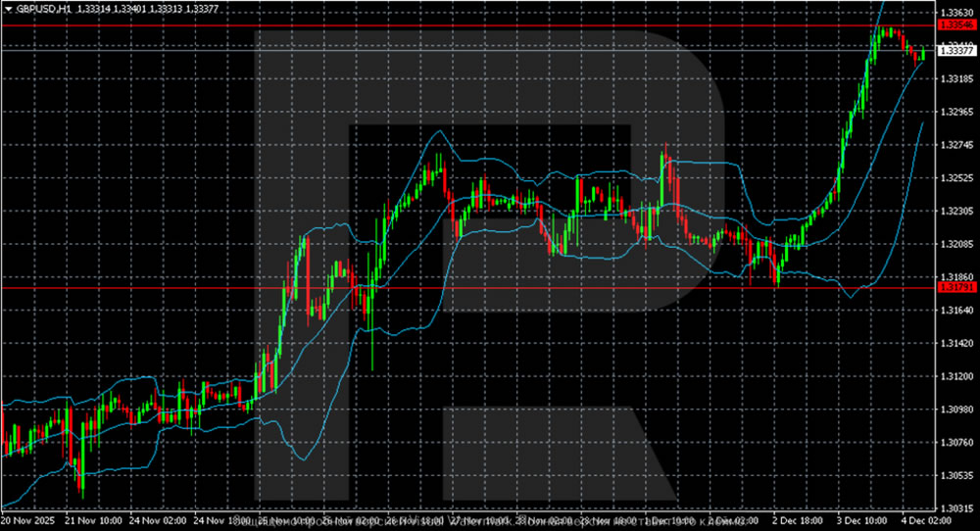Click the GBPUSD,H1 chart title text
The height and width of the screenshot is (531, 980).
43,9
